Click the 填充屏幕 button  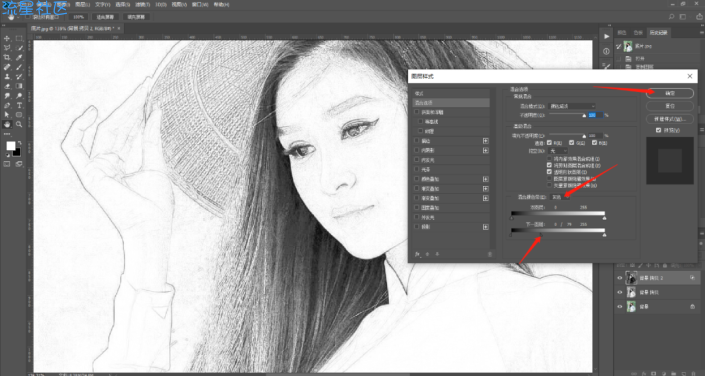pyautogui.click(x=136, y=17)
